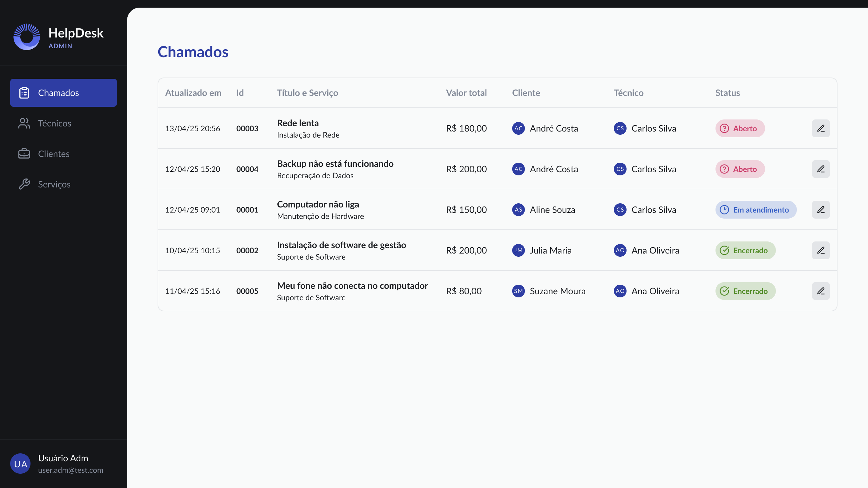Select Encerrado badge on ticket 00005
This screenshot has width=868, height=488.
[745, 291]
